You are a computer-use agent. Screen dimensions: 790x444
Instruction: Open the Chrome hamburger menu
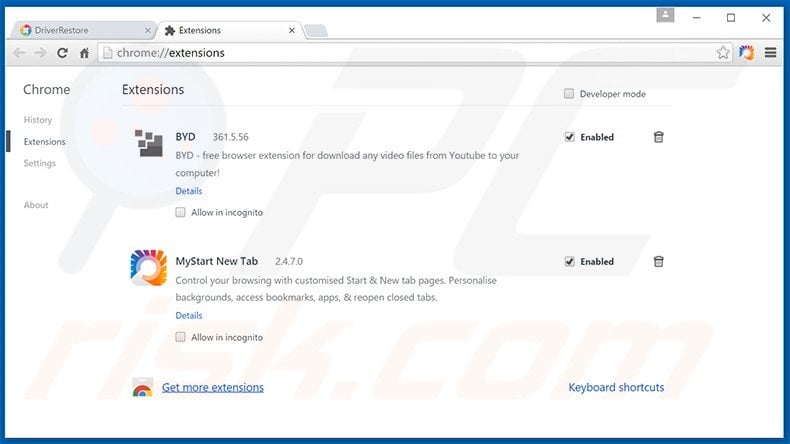tap(770, 52)
